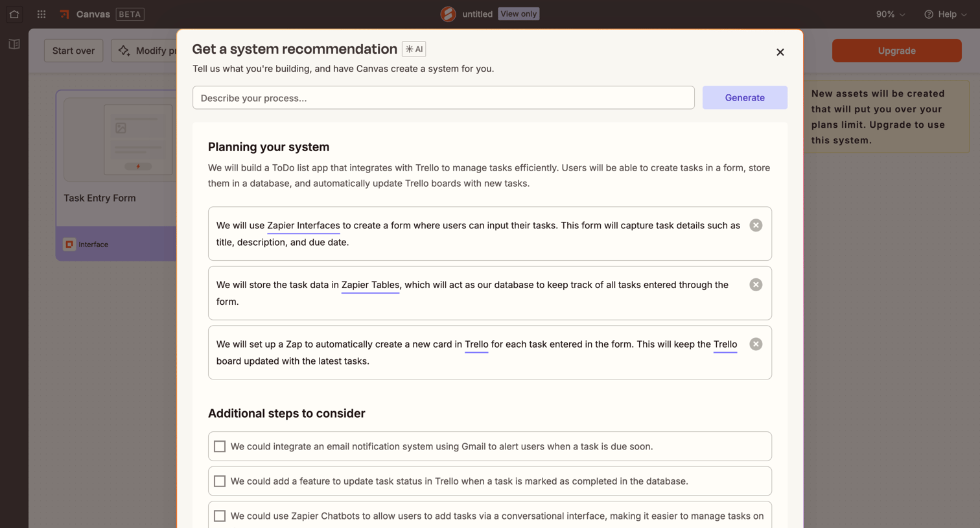Open the sidebar book panel icon

coord(14,44)
